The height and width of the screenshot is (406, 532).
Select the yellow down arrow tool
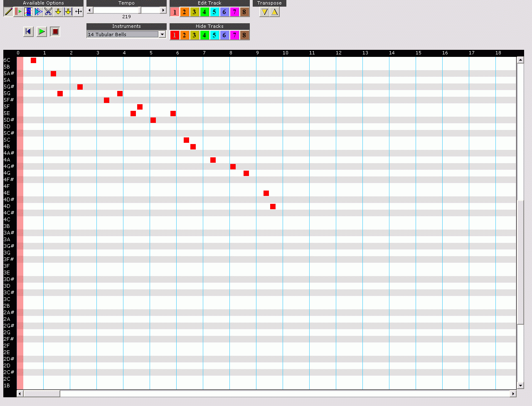click(58, 12)
